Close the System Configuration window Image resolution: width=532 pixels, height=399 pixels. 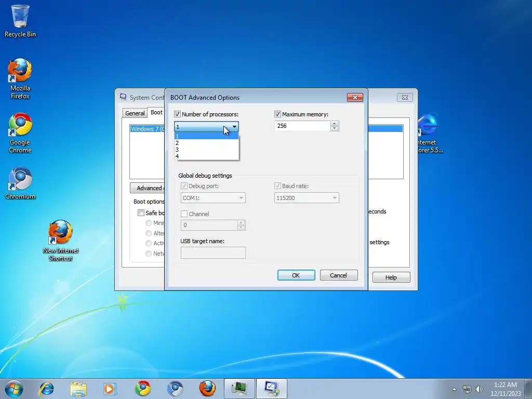pyautogui.click(x=405, y=97)
